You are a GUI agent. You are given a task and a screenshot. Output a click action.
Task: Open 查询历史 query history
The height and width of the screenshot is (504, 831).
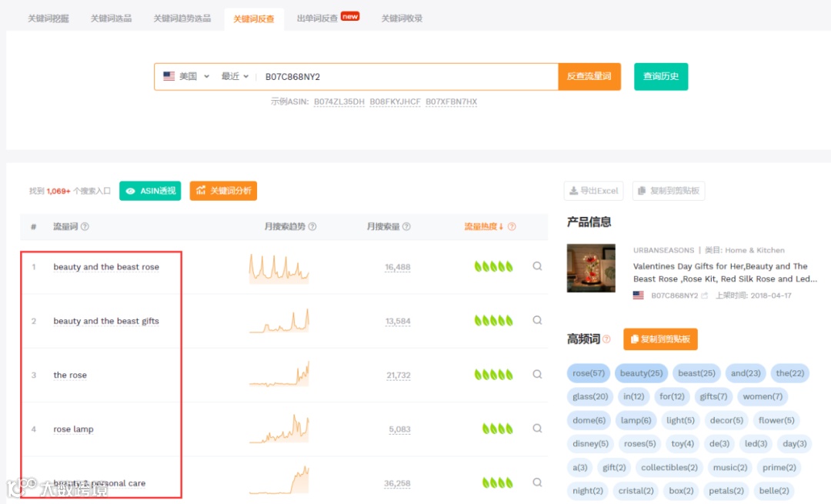(x=660, y=76)
